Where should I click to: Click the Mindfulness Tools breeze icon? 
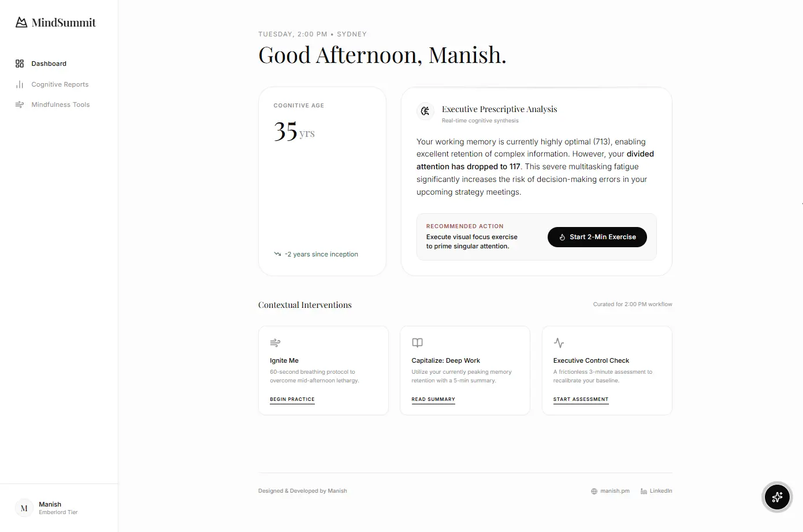click(x=19, y=105)
